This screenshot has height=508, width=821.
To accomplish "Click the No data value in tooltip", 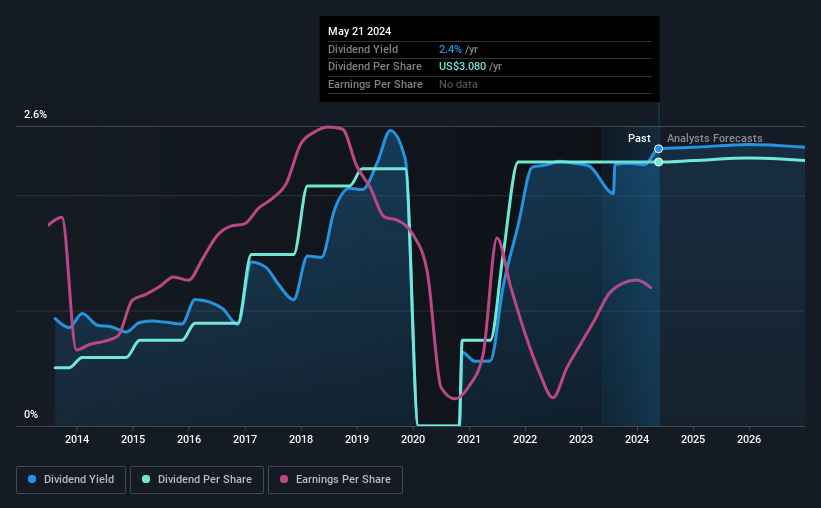I will pos(458,84).
